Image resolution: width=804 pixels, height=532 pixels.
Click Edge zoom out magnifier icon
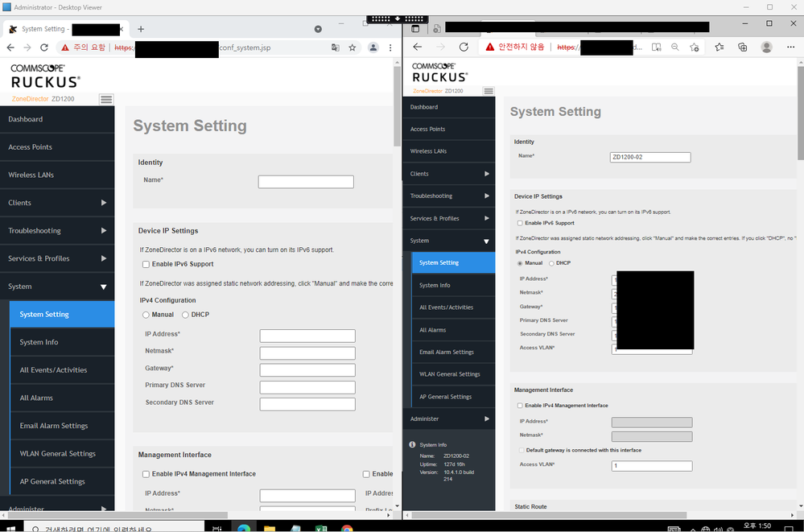point(675,47)
